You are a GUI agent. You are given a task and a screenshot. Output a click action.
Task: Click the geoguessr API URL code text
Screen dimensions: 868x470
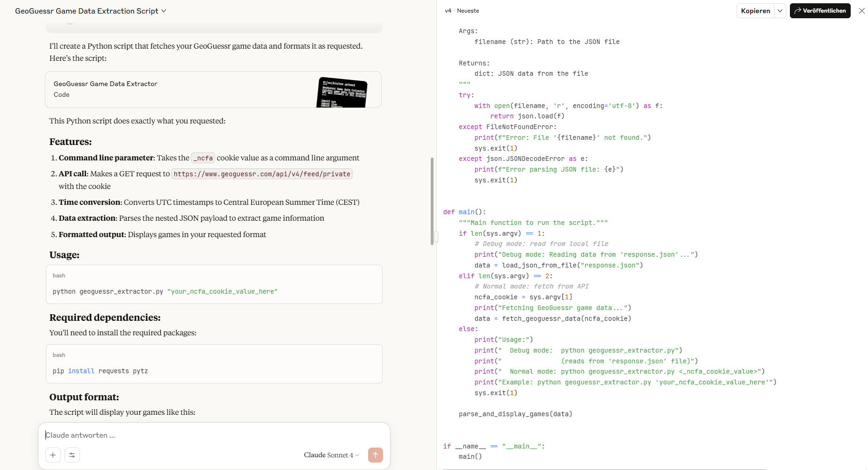coord(262,174)
